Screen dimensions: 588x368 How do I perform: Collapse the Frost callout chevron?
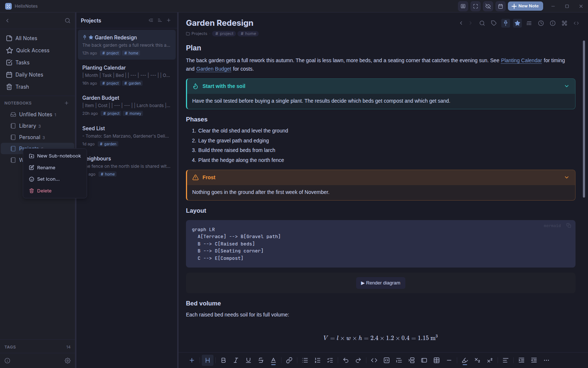pos(567,177)
